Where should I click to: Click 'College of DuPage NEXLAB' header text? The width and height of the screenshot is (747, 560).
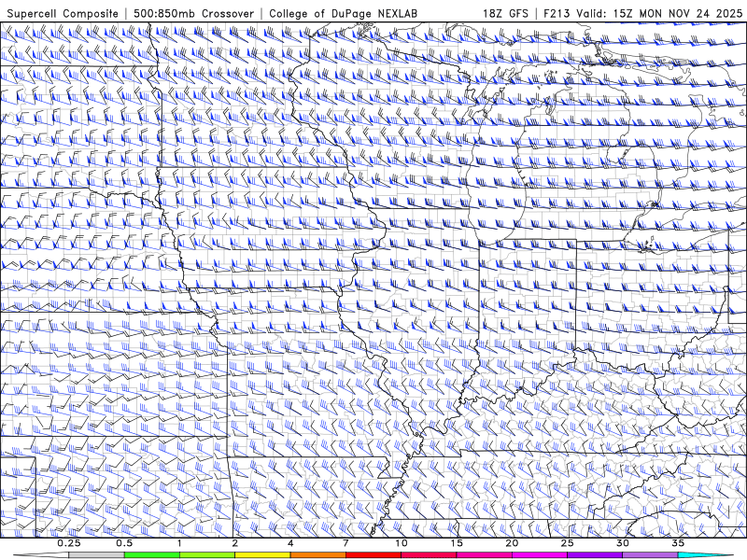point(343,13)
